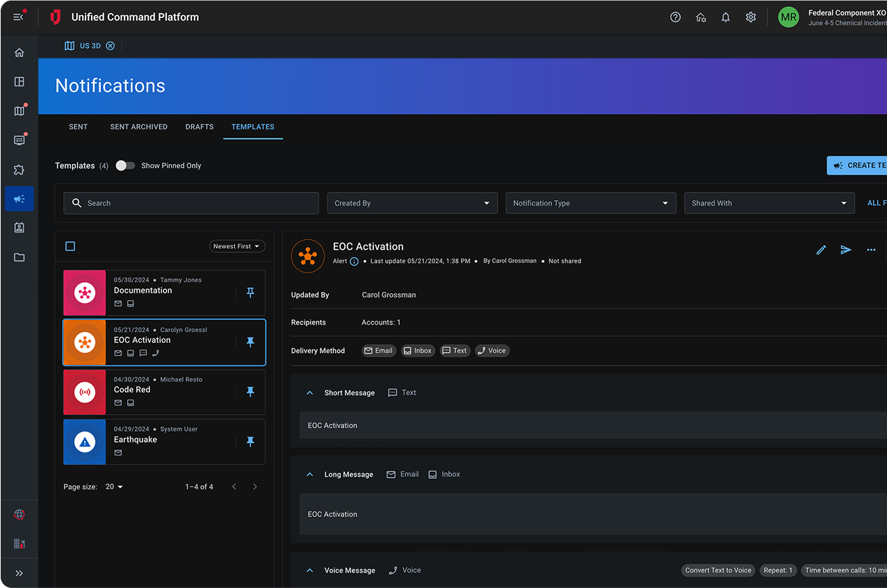Click the Create Template button
The width and height of the screenshot is (887, 588).
click(858, 165)
